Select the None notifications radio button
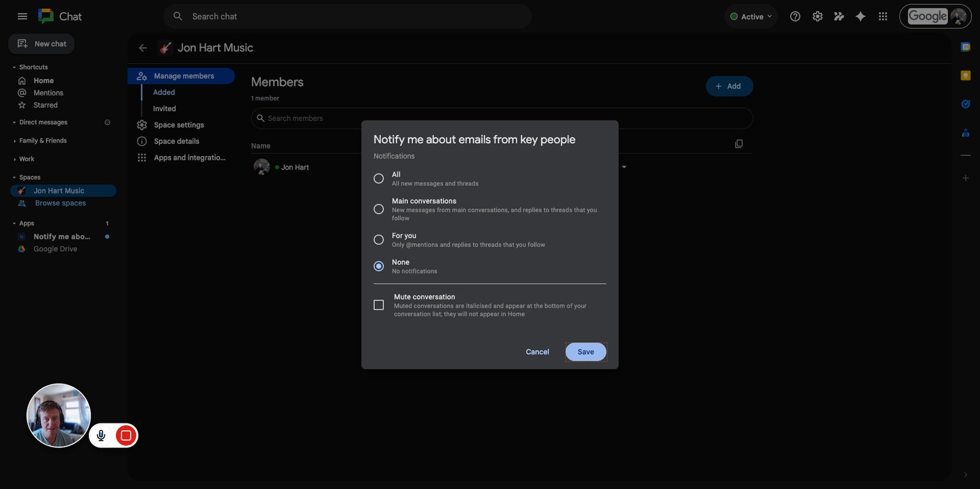980x489 pixels. click(x=379, y=266)
